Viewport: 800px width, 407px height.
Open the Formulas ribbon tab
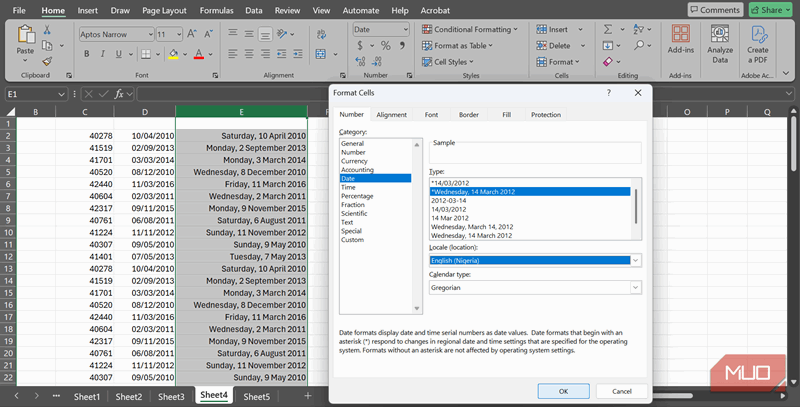pos(216,10)
